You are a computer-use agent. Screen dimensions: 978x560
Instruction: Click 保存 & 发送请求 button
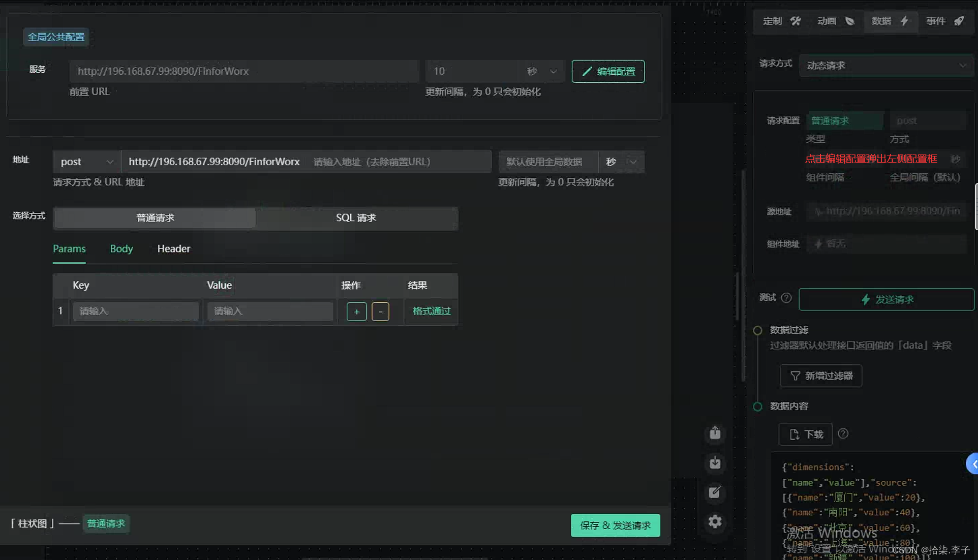[x=615, y=525]
